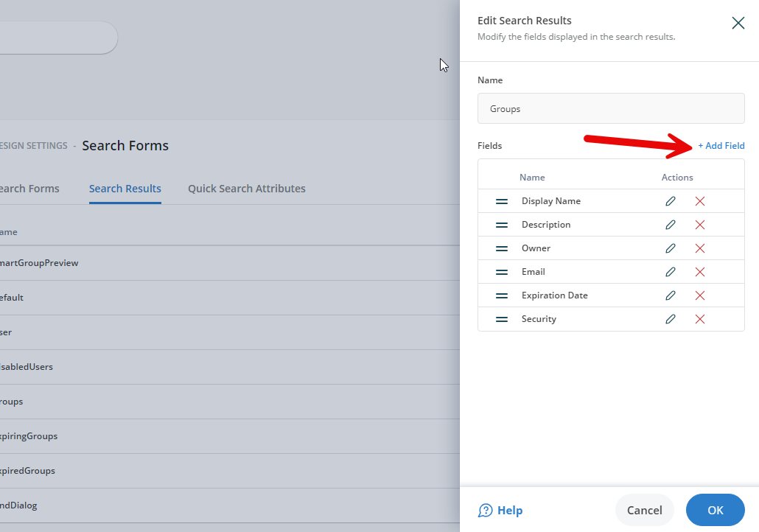The height and width of the screenshot is (532, 759).
Task: Remove the Email field
Action: (x=699, y=271)
